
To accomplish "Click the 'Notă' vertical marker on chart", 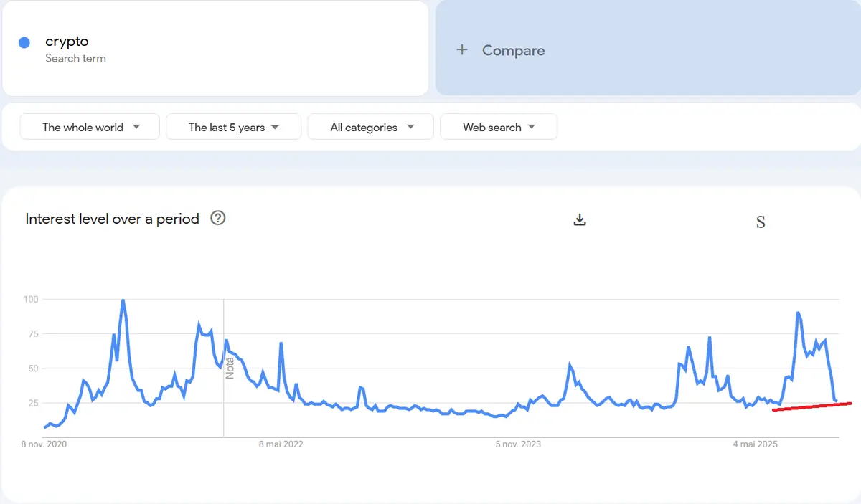I will [230, 366].
